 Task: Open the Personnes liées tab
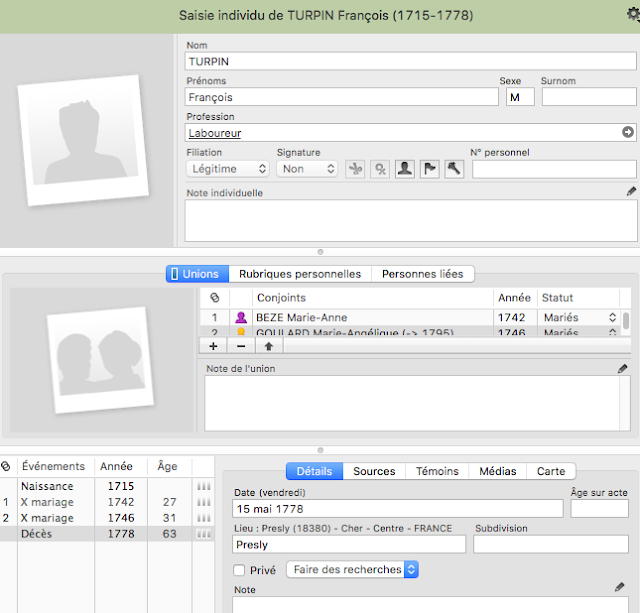coord(422,274)
